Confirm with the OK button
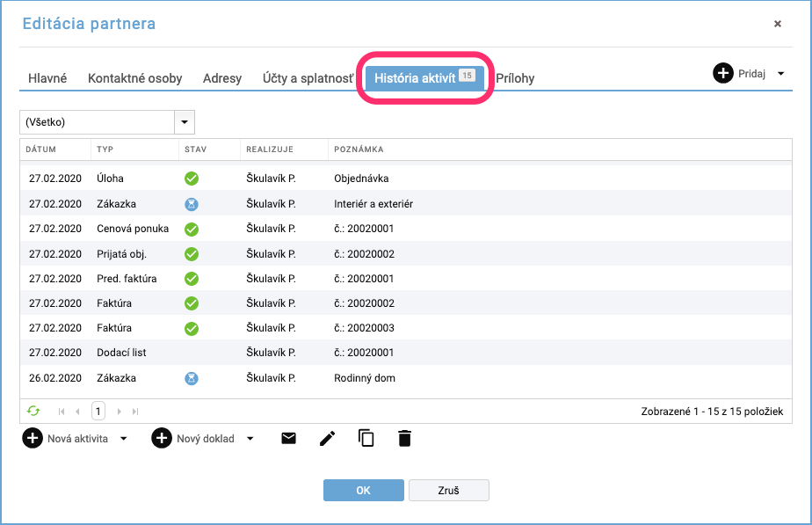Viewport: 812px width, 525px height. (x=364, y=491)
